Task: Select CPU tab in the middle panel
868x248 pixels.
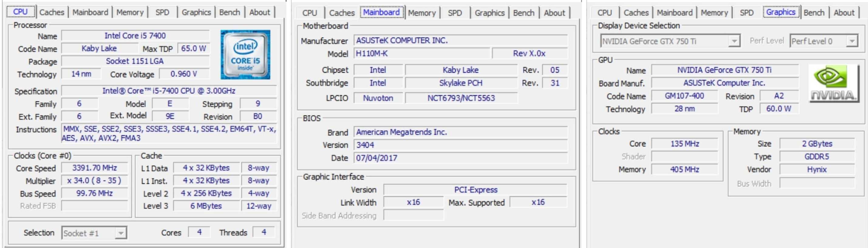Action: point(310,13)
